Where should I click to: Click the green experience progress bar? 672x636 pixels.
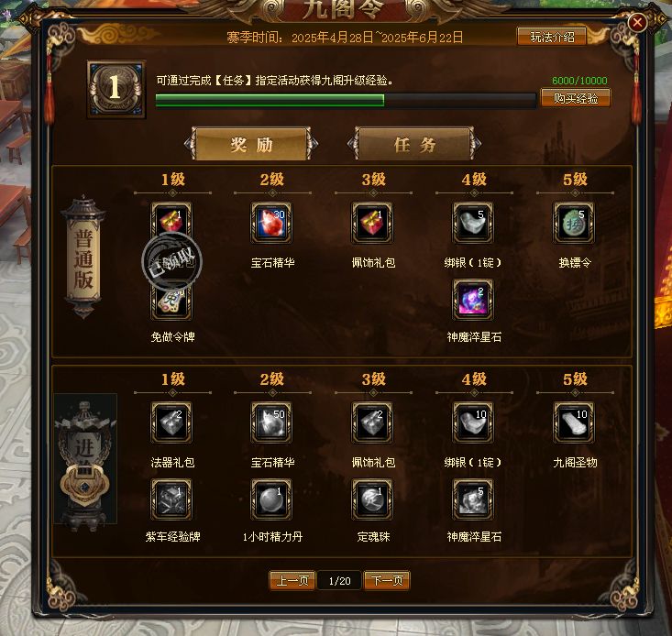(x=346, y=100)
